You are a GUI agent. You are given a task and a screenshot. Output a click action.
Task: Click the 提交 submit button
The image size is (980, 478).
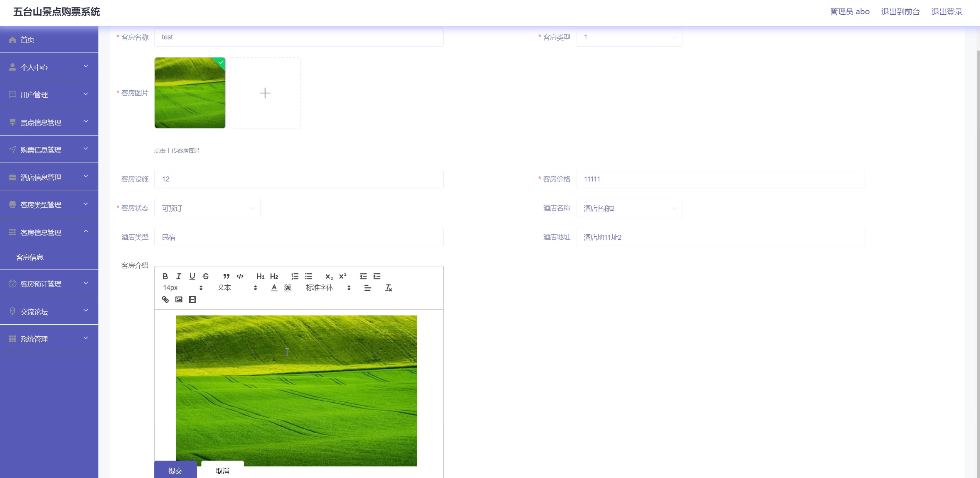pos(175,470)
